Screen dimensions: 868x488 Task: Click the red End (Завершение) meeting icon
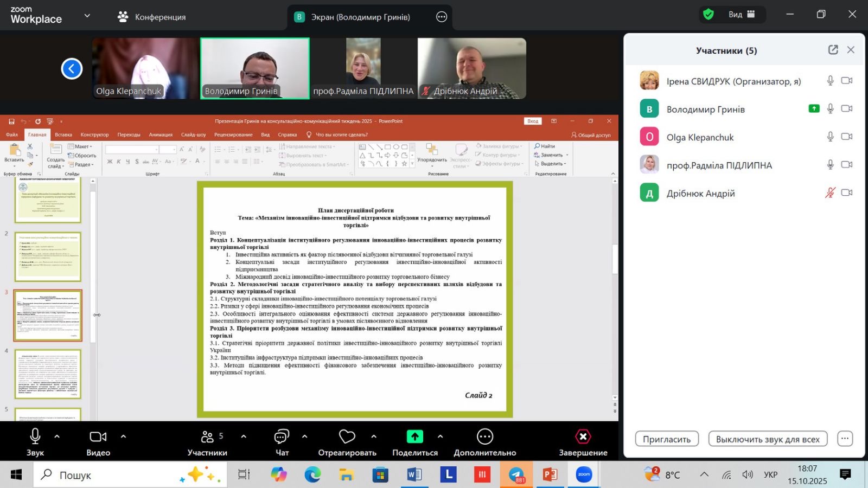[x=583, y=437]
